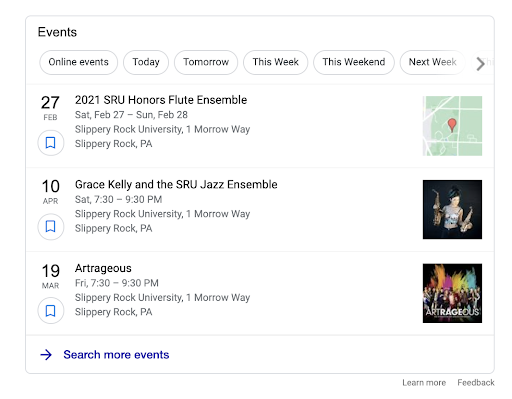Open the map thumbnail for Flute Ensemble
512x399 pixels.
pos(452,126)
